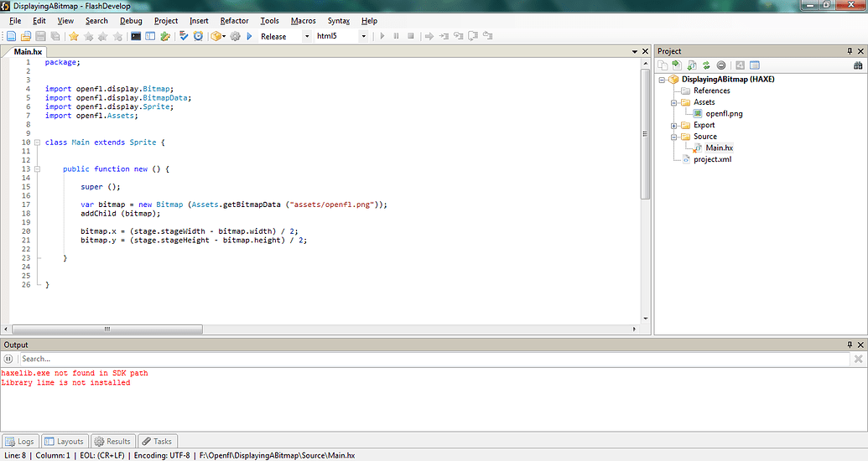
Task: Click the debugger Continue play icon
Action: pyautogui.click(x=382, y=36)
